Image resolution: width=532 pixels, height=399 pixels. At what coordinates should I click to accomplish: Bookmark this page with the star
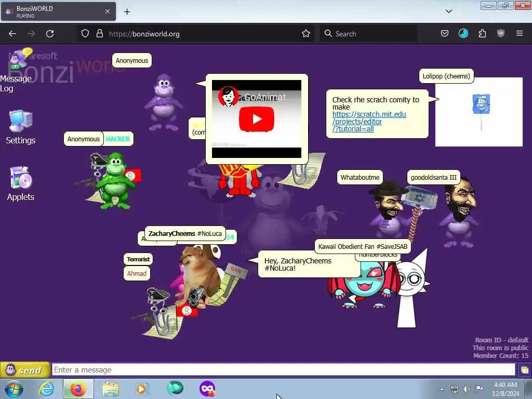tap(305, 33)
